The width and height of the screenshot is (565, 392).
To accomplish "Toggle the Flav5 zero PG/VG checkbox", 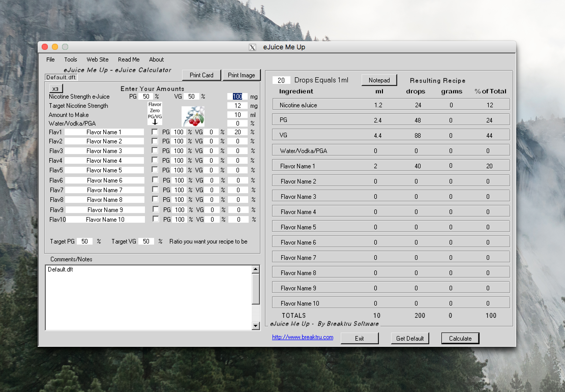I will coord(155,170).
